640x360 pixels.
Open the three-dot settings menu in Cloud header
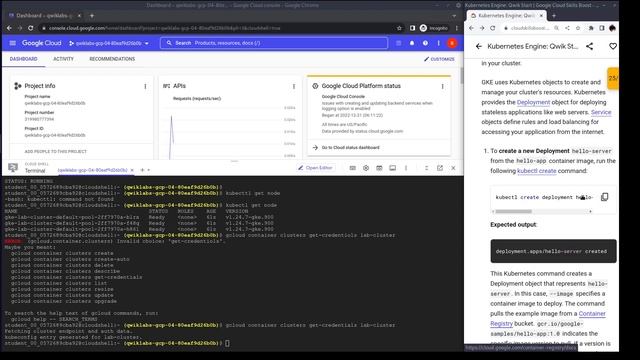coord(439,43)
